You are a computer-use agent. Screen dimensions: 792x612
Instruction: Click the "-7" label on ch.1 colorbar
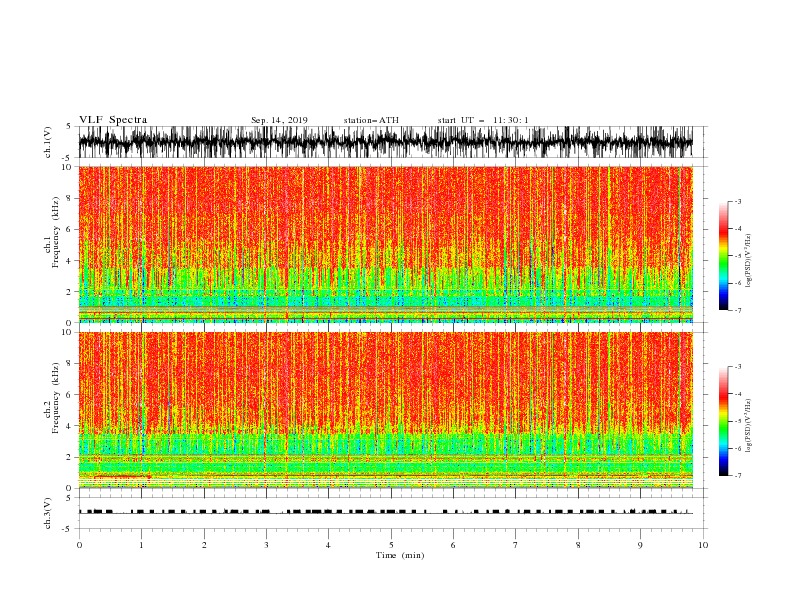click(738, 310)
